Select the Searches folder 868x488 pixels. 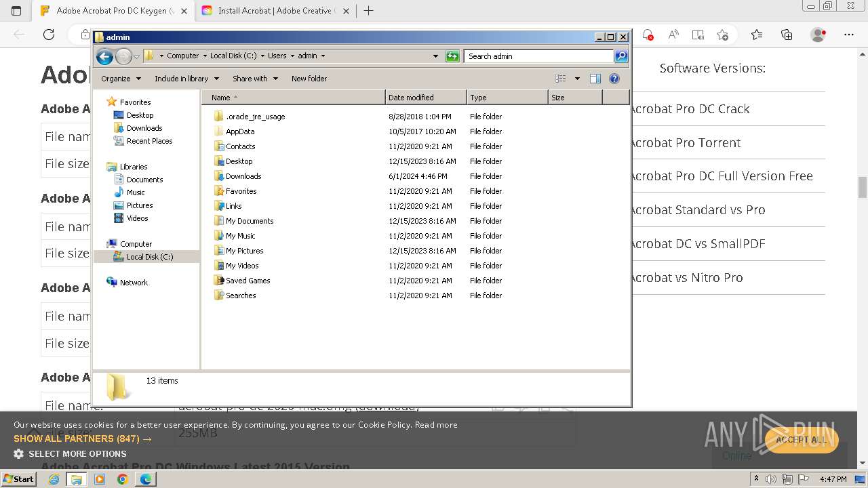[x=235, y=296]
